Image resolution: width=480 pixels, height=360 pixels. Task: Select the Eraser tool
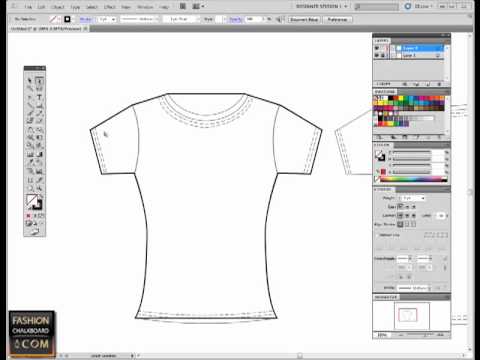pyautogui.click(x=39, y=121)
